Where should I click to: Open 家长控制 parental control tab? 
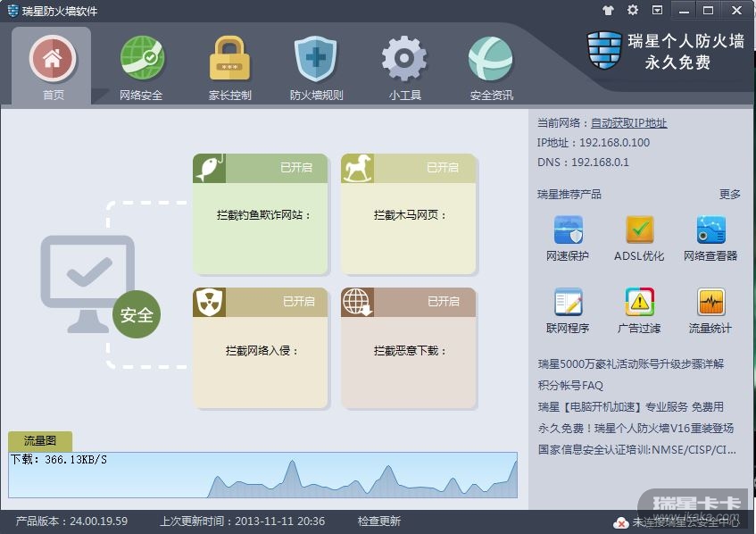229,68
